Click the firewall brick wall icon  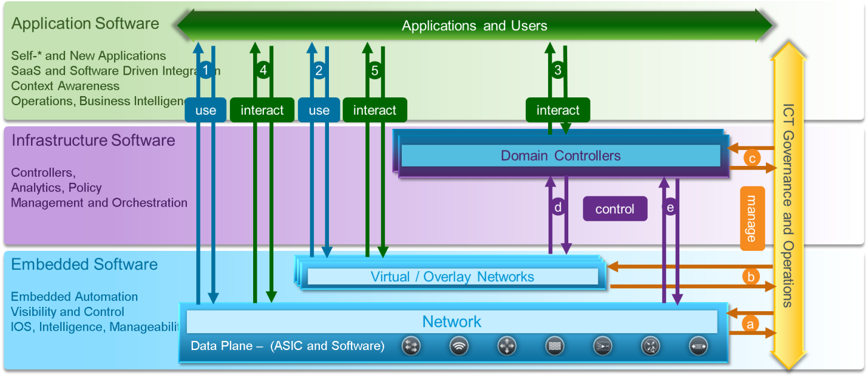click(x=555, y=346)
